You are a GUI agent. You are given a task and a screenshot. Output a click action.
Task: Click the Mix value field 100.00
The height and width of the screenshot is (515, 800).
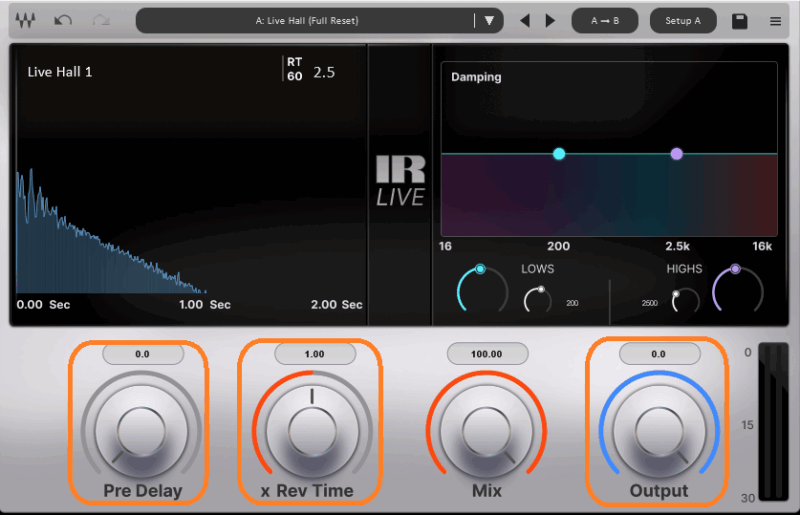point(487,354)
